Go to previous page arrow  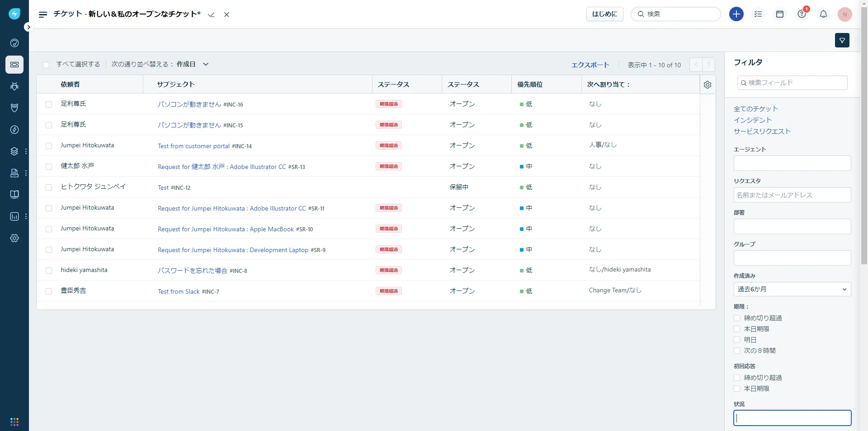click(696, 65)
